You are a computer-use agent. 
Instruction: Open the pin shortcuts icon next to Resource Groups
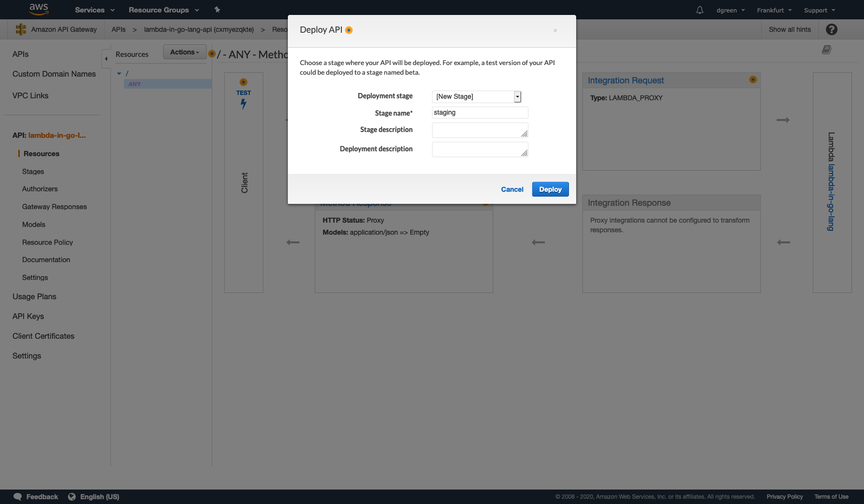(217, 10)
